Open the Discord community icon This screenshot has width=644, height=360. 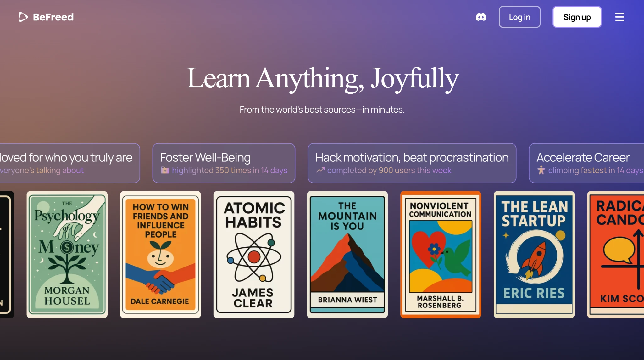481,17
